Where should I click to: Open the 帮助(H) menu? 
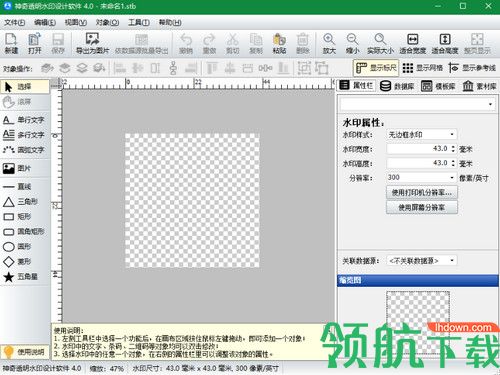170,23
